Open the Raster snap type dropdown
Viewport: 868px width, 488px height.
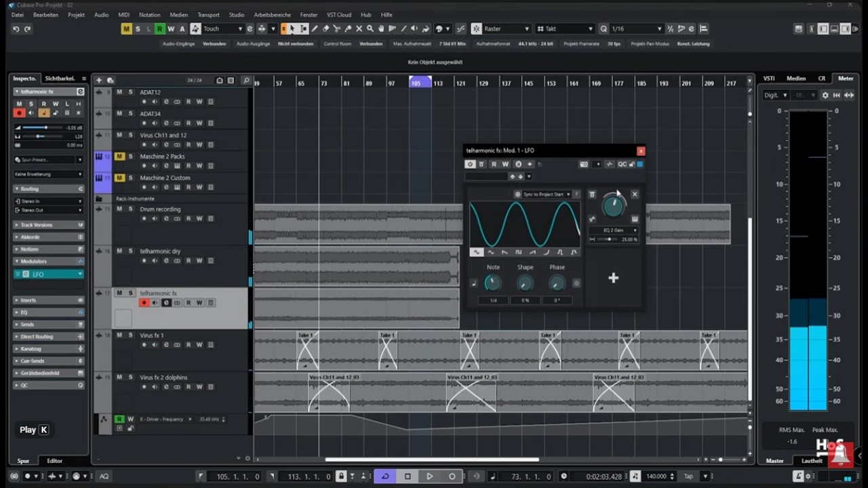coord(507,28)
